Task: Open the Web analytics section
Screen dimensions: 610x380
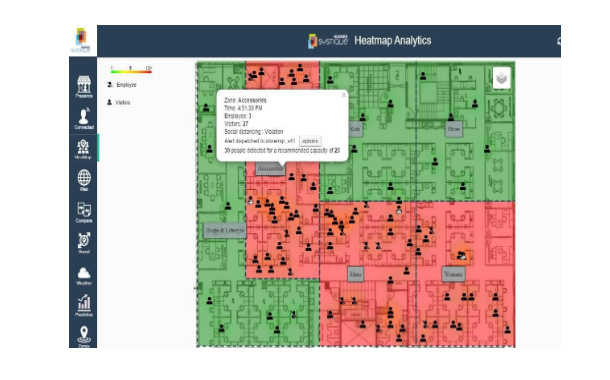Action: pos(84,180)
